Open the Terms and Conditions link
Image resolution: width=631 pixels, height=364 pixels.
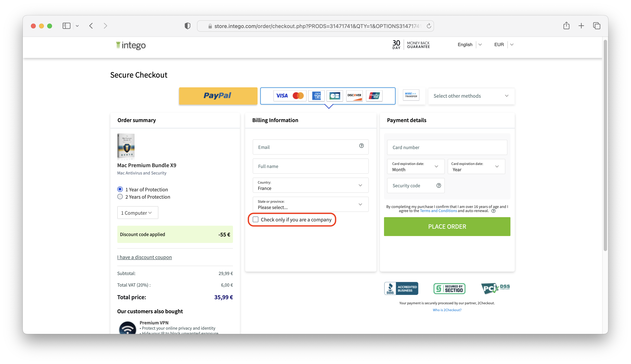pyautogui.click(x=438, y=211)
